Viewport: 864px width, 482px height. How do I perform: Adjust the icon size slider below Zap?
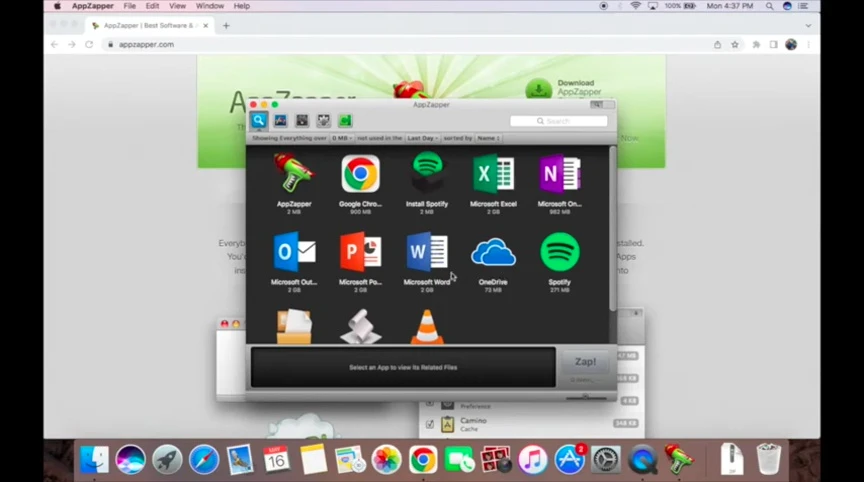(x=586, y=397)
